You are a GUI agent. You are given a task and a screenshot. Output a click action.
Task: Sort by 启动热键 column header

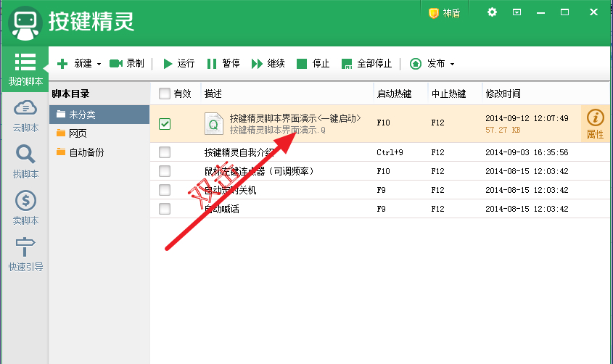click(x=394, y=94)
